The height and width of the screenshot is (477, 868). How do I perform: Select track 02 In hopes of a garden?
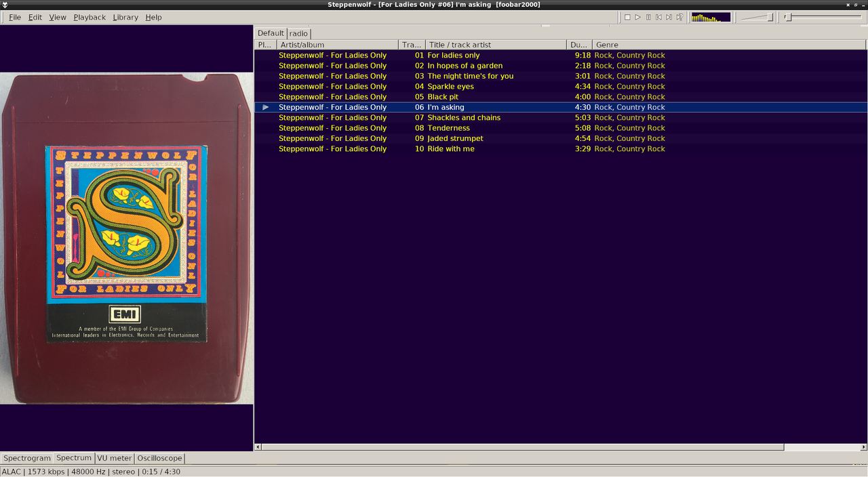(561, 66)
